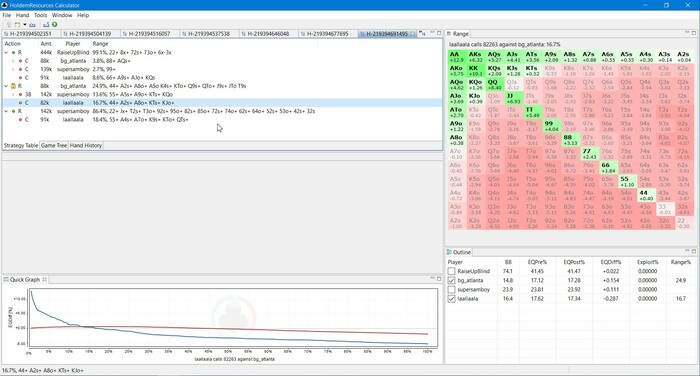Click the export toolbar icon beside the green run button
The width and height of the screenshot is (700, 376).
[46, 25]
